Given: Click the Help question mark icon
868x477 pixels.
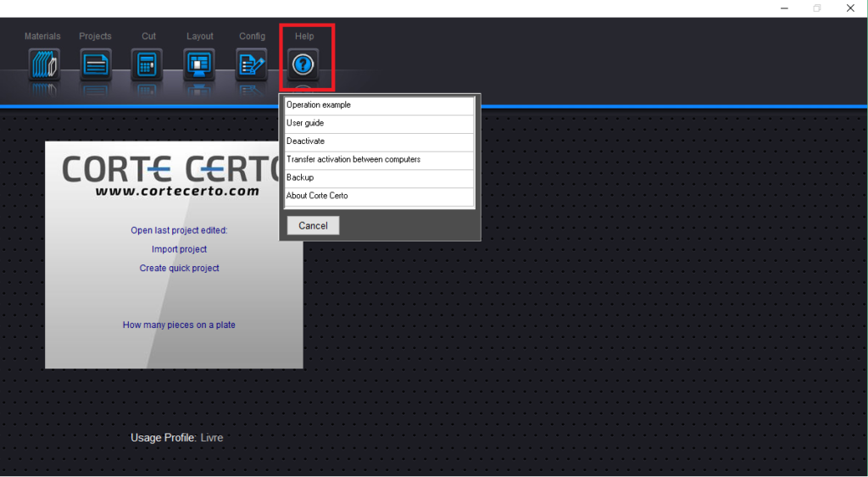Looking at the screenshot, I should tap(303, 64).
